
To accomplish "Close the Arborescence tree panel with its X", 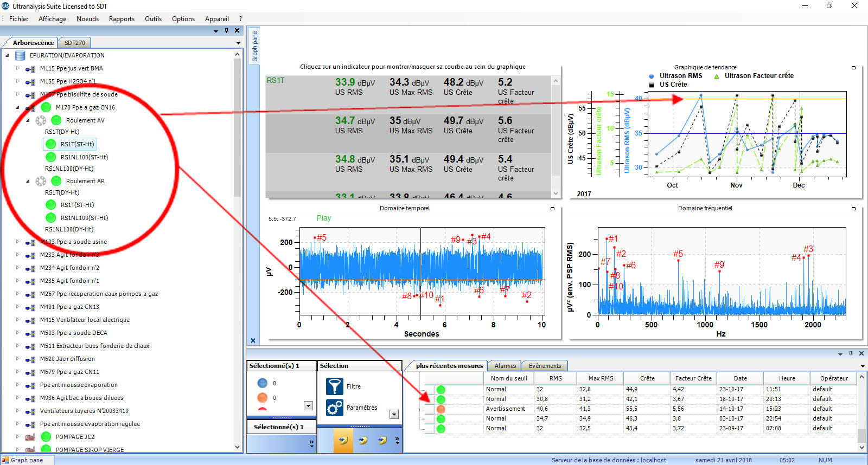I will 237,30.
